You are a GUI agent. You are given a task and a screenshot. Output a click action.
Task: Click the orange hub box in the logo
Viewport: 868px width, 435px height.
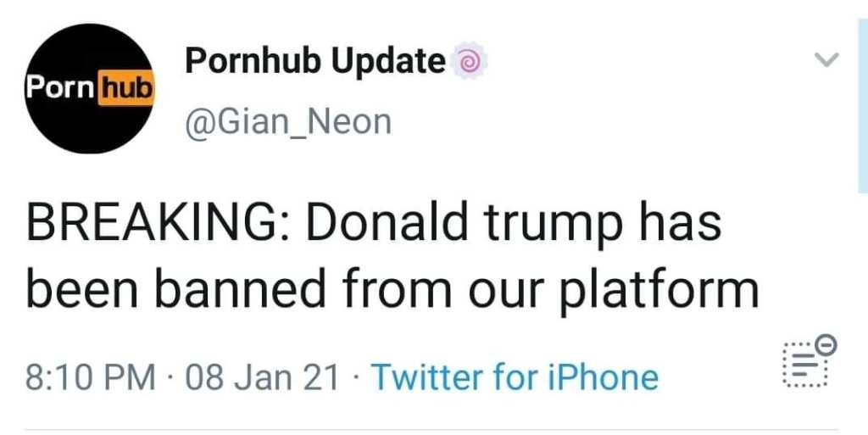[x=125, y=90]
